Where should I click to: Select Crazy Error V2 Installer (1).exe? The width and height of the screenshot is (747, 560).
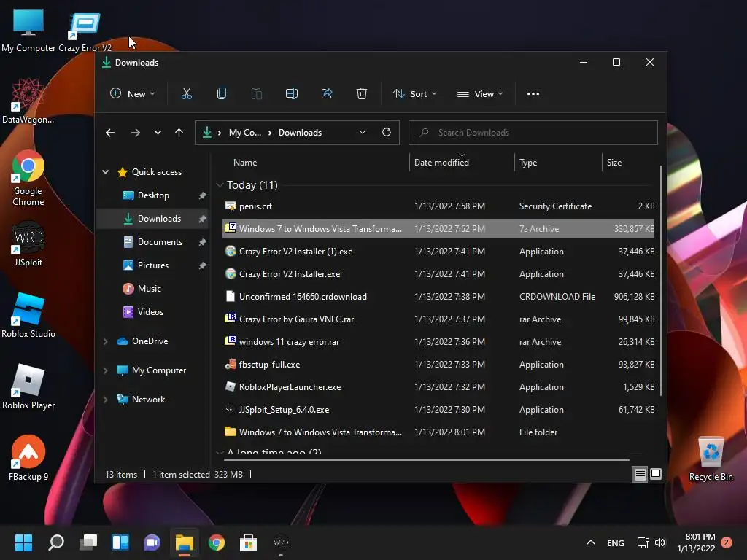pyautogui.click(x=438, y=252)
